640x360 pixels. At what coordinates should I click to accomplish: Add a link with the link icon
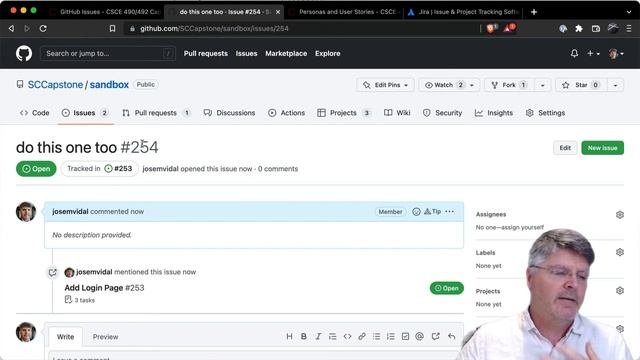[x=362, y=336]
